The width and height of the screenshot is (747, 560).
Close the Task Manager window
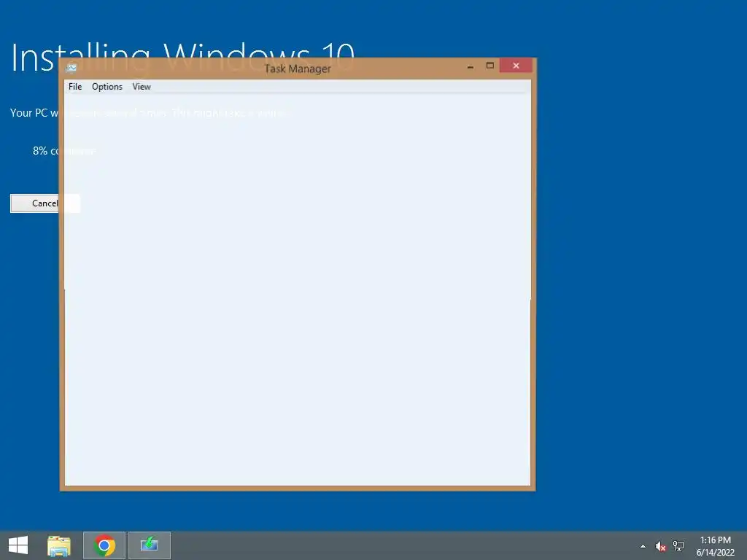click(516, 66)
